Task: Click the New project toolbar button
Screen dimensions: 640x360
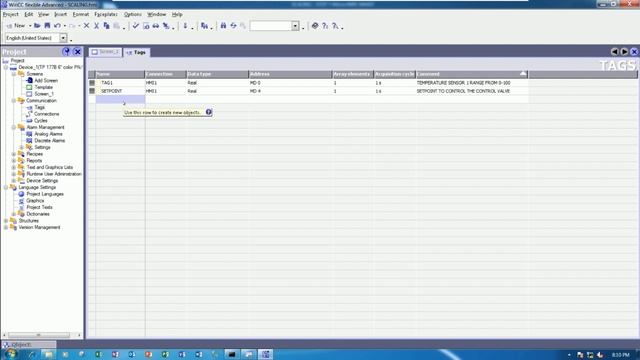Action: [16, 26]
